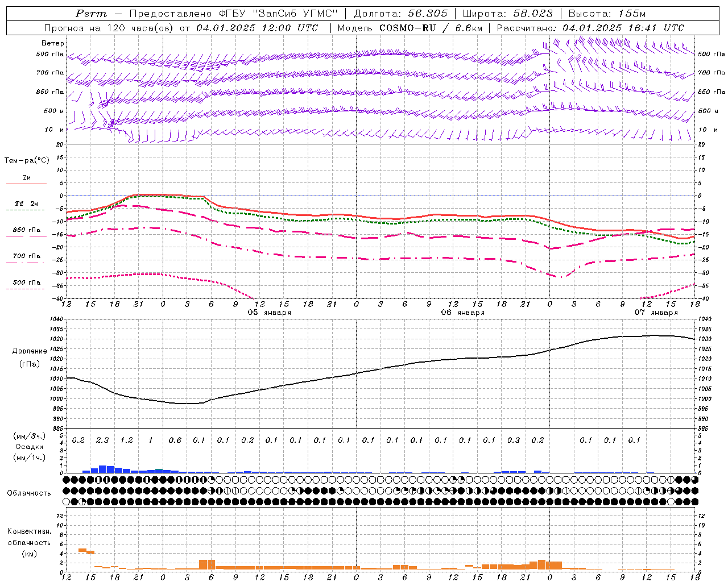The width and height of the screenshot is (728, 582).
Task: Click the "2.3" precipitation amount value
Action: pos(102,440)
